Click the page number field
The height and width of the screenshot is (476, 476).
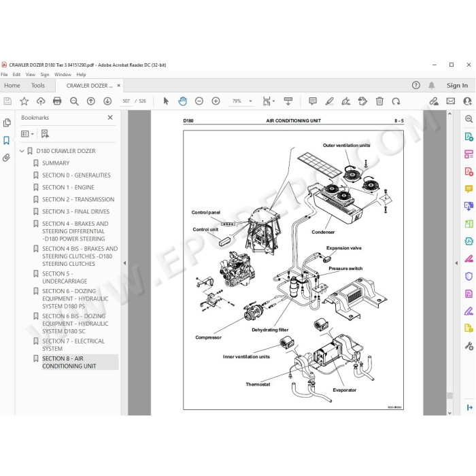[x=126, y=101]
